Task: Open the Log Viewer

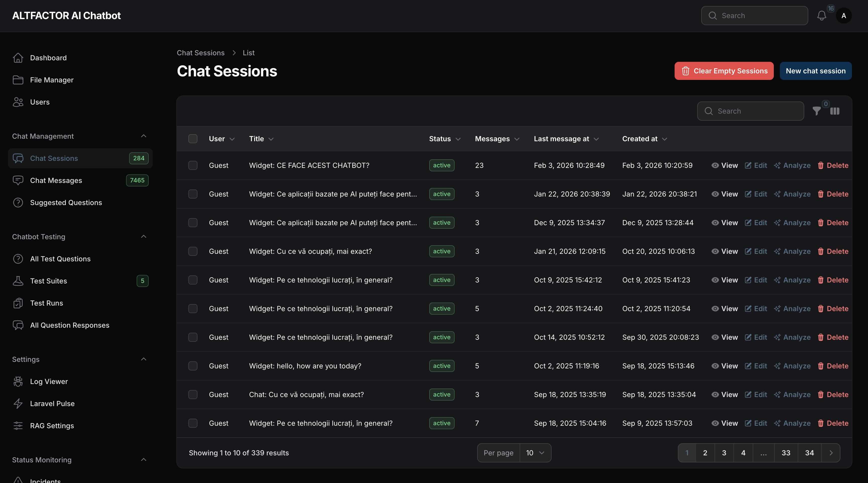Action: (49, 381)
